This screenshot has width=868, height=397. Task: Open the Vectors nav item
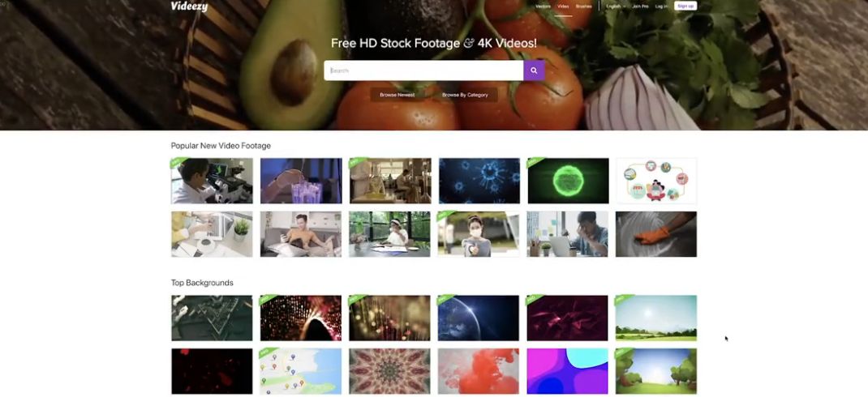point(543,6)
